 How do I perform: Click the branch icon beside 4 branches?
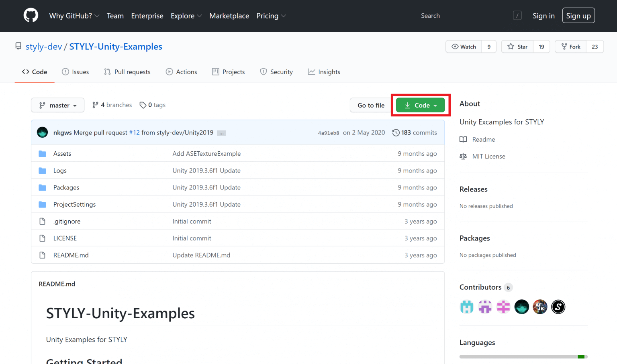point(96,105)
